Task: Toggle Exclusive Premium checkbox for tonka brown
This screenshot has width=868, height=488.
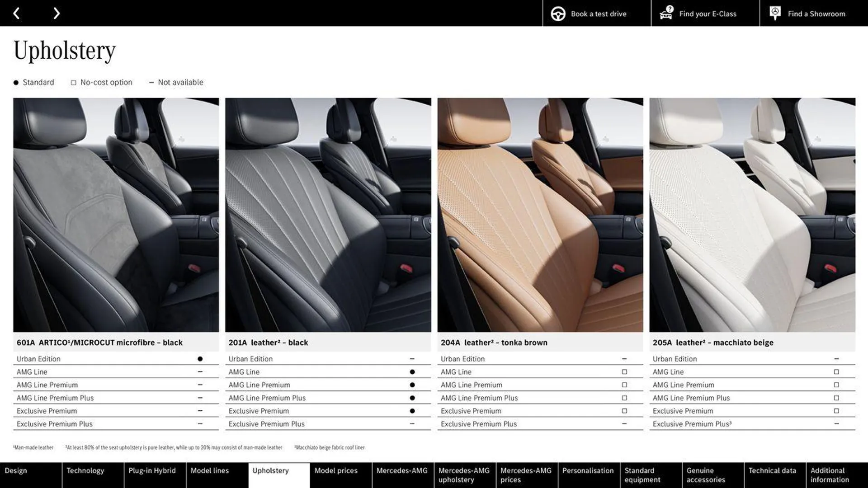Action: point(624,411)
